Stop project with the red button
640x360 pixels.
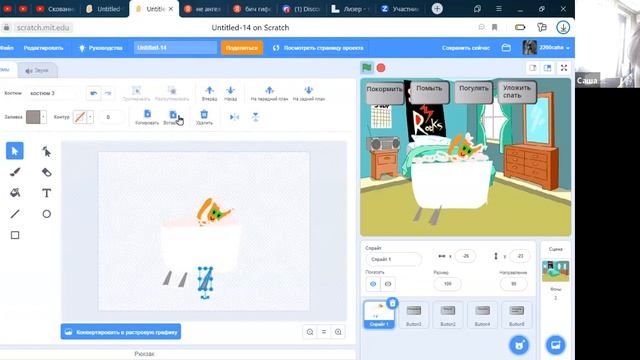pos(381,68)
